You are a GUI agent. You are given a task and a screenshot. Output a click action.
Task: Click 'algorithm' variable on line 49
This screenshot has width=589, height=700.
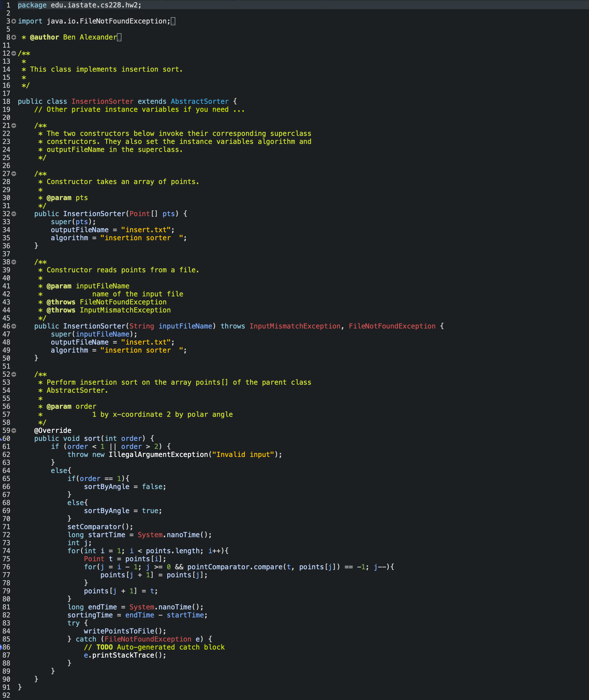point(69,350)
